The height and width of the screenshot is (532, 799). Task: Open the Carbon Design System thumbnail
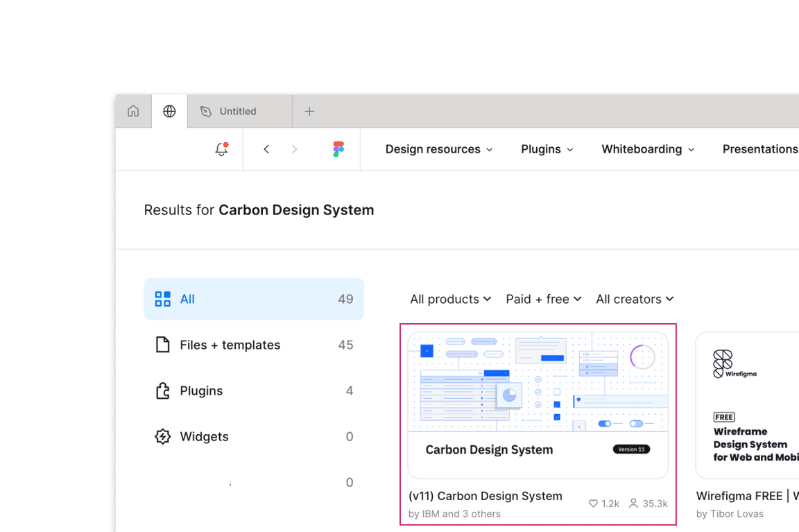pos(538,405)
